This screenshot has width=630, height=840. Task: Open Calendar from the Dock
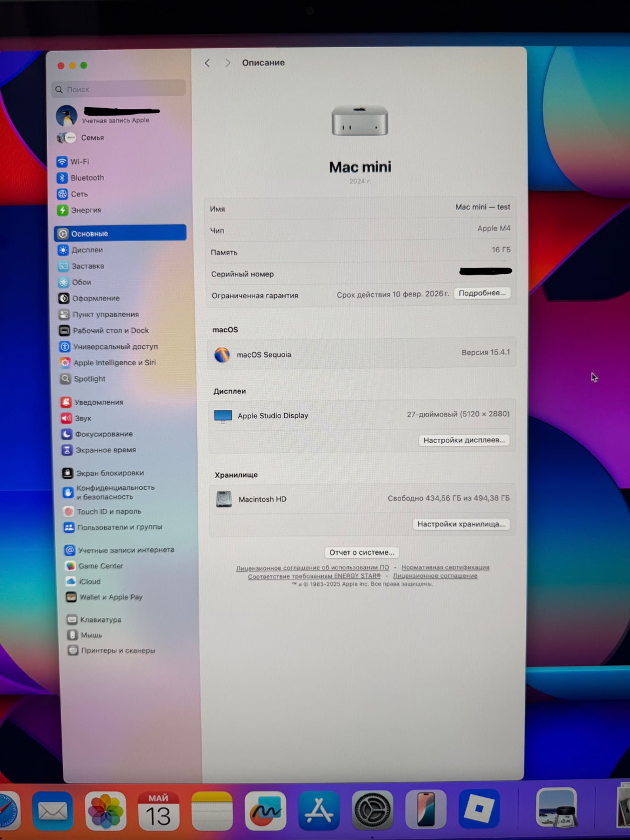click(158, 811)
